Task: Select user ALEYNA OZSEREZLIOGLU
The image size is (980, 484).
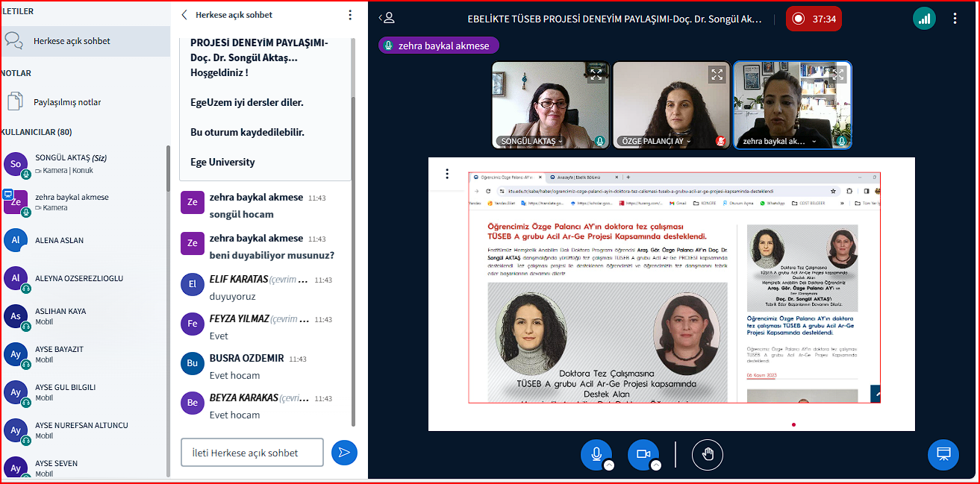Action: tap(84, 278)
